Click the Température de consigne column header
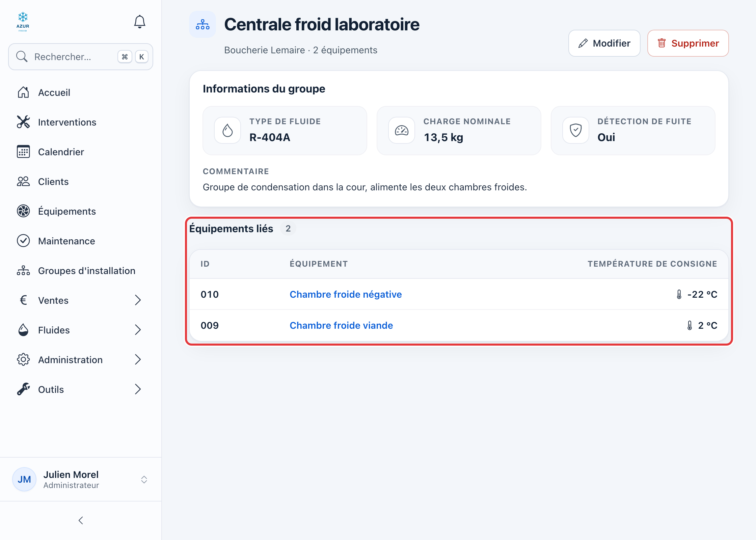Screen dimensions: 756x540 coord(652,264)
